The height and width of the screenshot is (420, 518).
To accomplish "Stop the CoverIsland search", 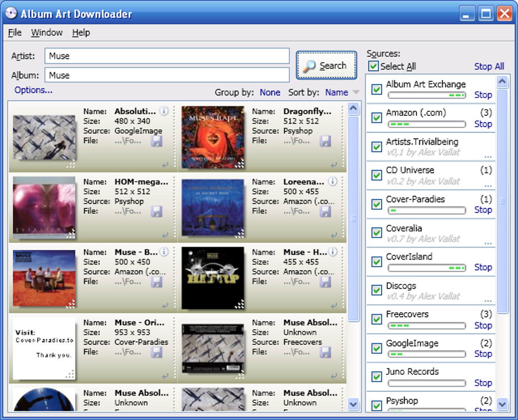I will click(483, 267).
